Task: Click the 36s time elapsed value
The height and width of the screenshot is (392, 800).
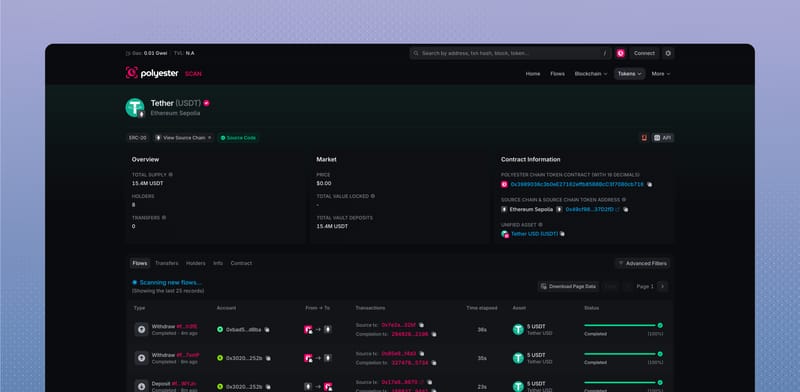Action: click(x=482, y=330)
